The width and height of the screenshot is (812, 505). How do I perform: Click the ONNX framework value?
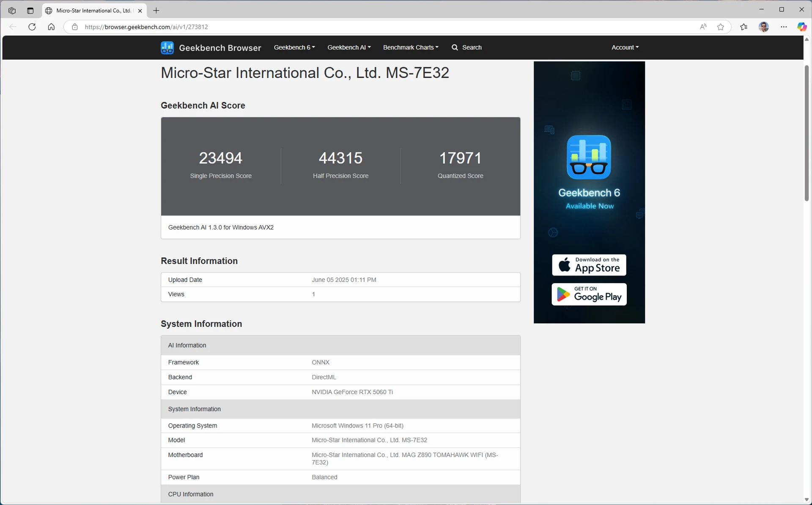(x=321, y=362)
